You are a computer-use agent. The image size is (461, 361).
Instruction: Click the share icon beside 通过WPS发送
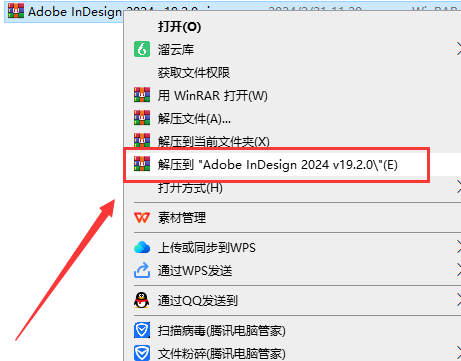142,270
